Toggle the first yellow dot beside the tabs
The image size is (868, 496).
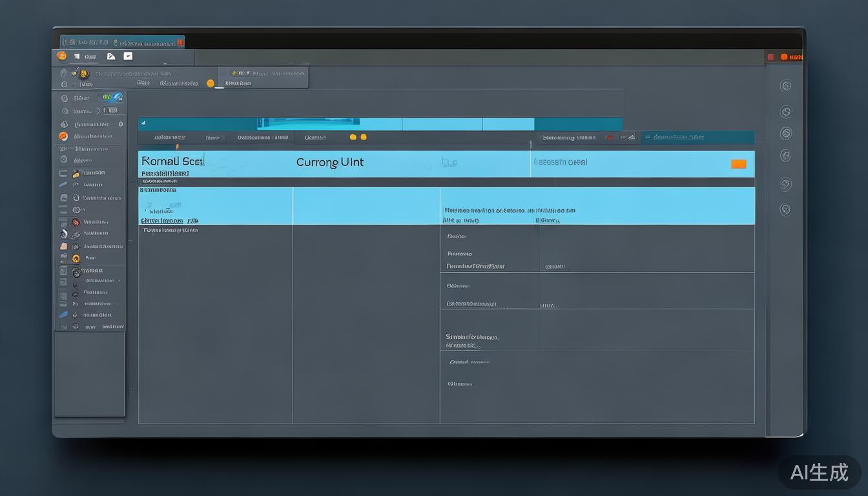point(353,137)
